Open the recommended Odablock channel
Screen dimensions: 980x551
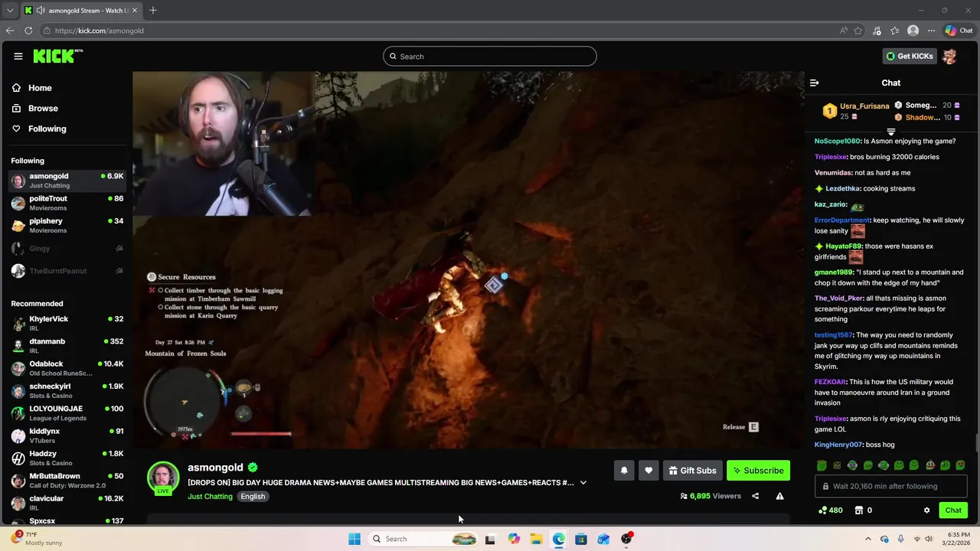coord(67,368)
